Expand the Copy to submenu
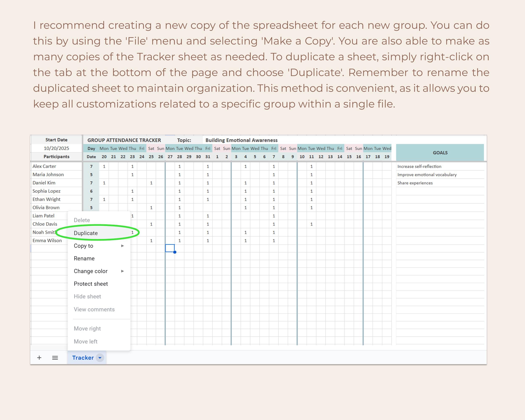The width and height of the screenshot is (525, 420). (x=99, y=246)
